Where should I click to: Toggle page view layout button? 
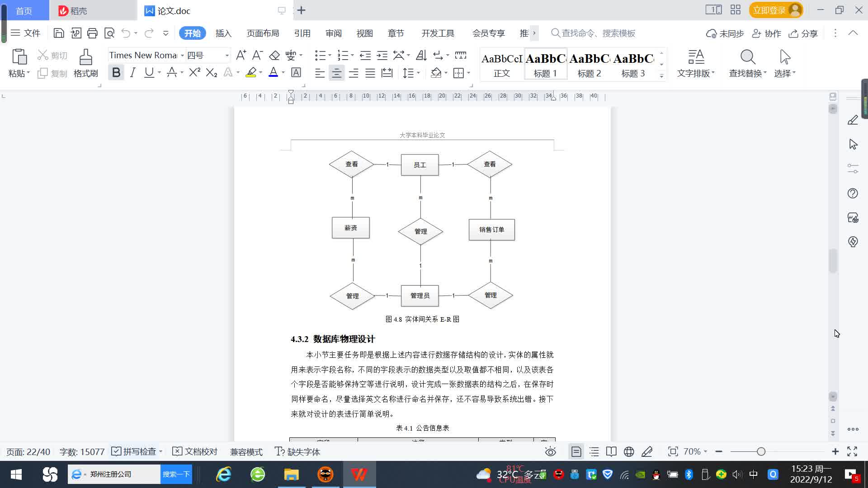pos(576,451)
